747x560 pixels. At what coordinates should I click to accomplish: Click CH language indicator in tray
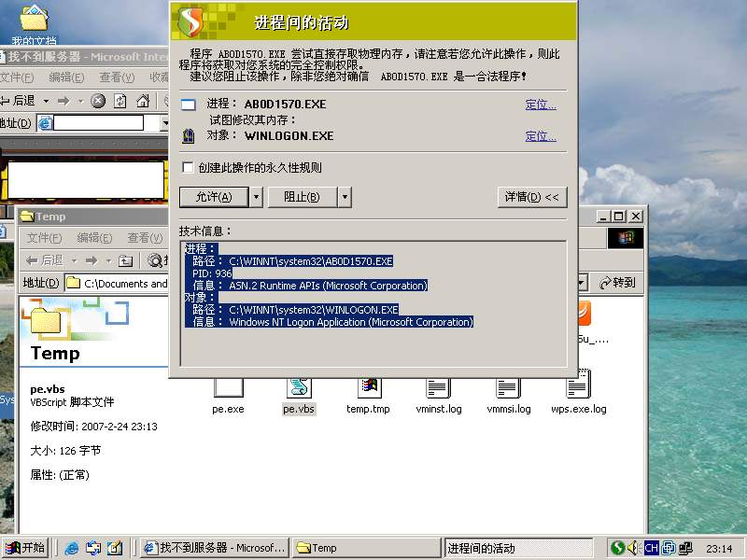pos(651,548)
